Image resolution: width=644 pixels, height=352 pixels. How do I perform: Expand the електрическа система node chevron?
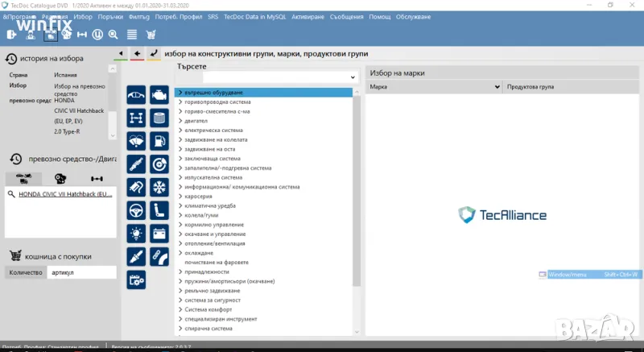point(180,130)
